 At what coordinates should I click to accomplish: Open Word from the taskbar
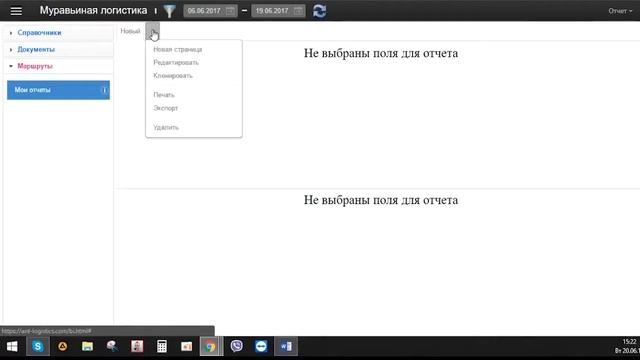[x=286, y=347]
